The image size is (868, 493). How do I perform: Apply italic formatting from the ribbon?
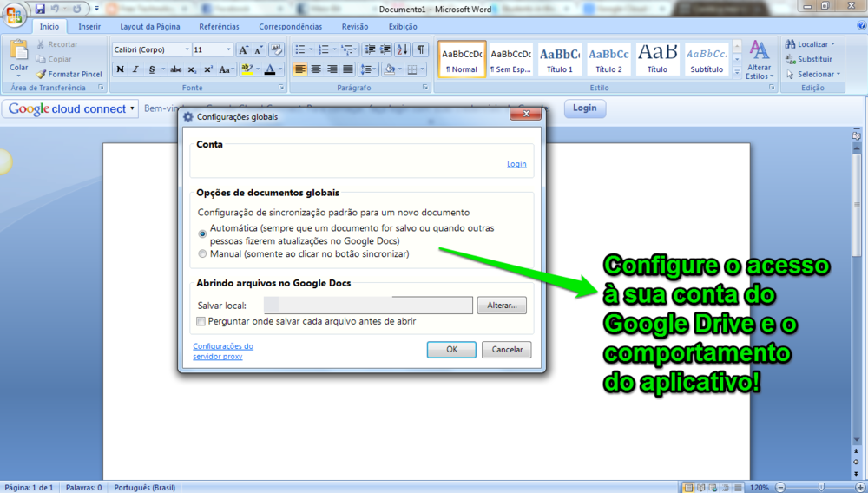tap(135, 69)
